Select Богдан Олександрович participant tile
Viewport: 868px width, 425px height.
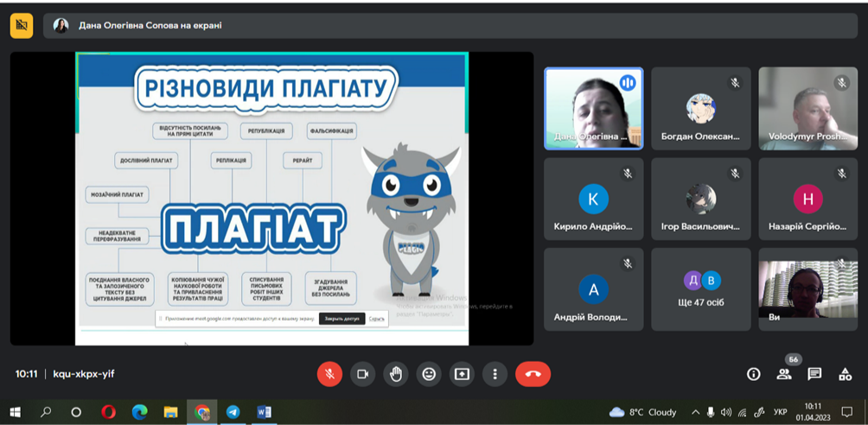click(701, 109)
